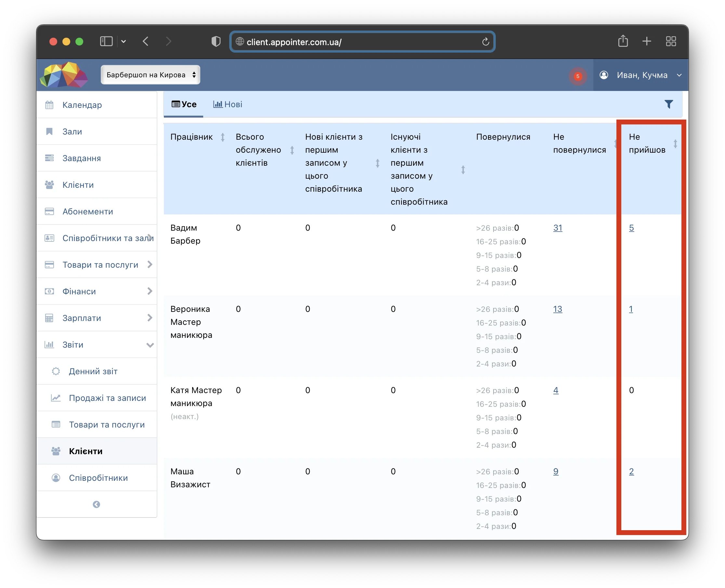Expand the Співробітники та зали submenu chevron
This screenshot has height=588, width=725.
coord(150,238)
